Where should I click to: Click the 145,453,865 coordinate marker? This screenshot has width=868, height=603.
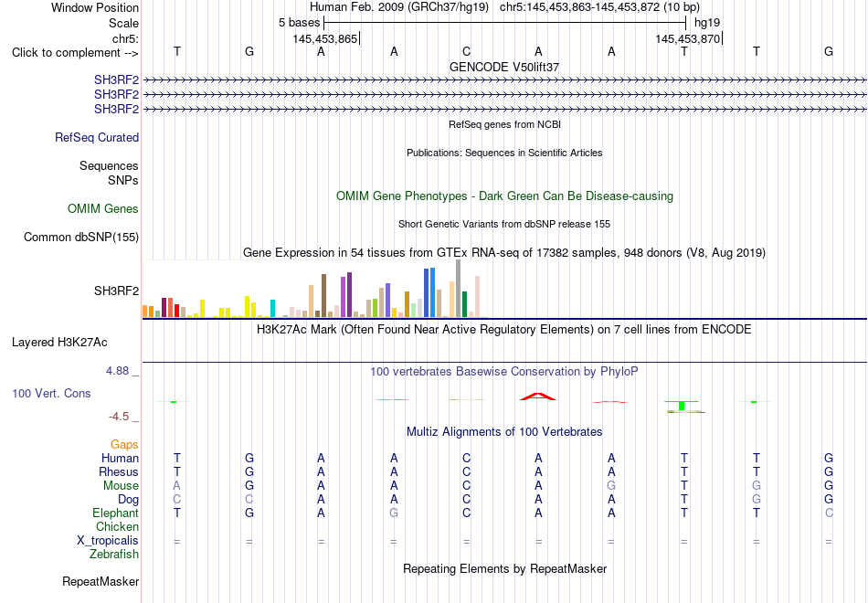(325, 38)
